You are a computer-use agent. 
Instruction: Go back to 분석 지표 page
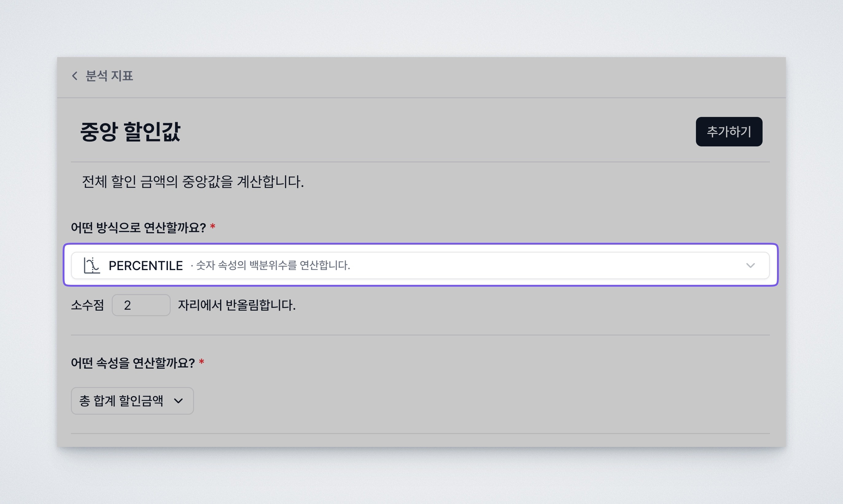pos(109,76)
